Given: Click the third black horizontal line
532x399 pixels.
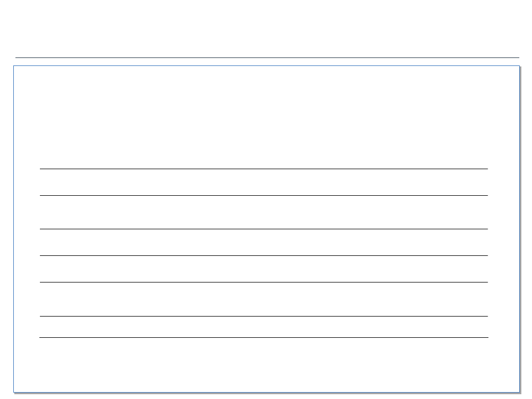Looking at the screenshot, I should click(264, 229).
